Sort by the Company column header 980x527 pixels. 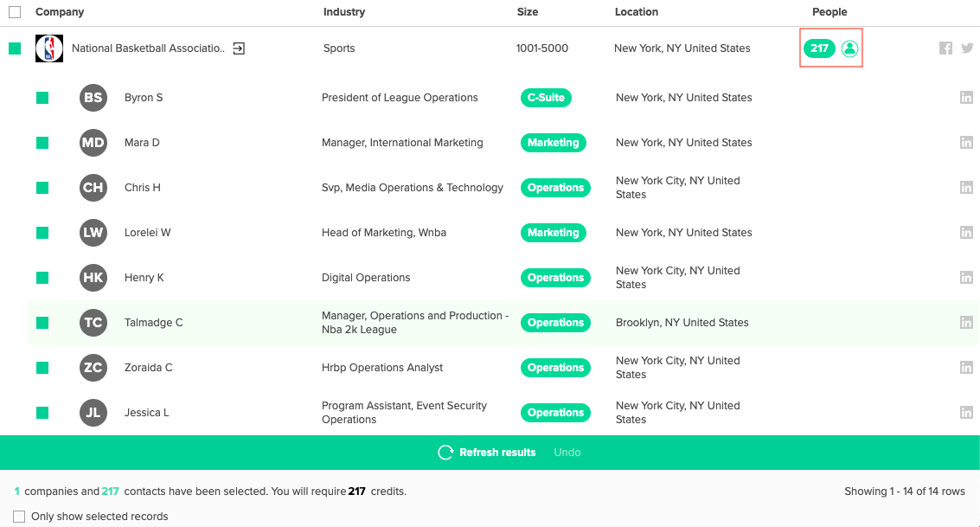click(60, 12)
